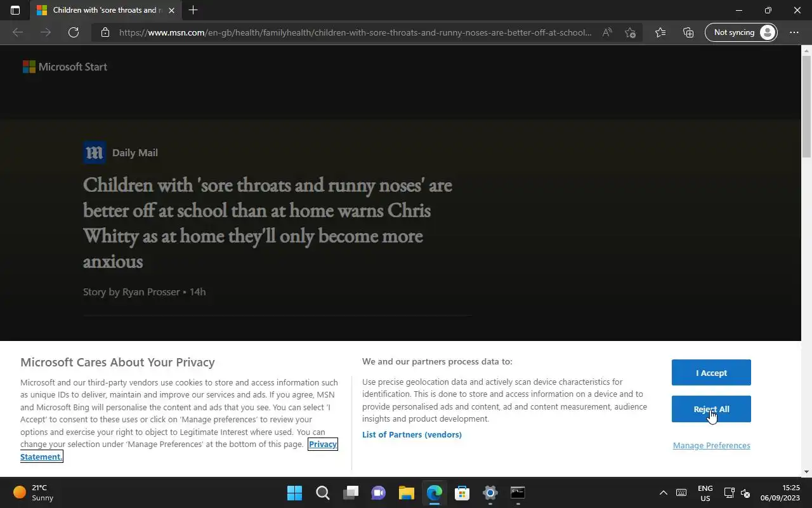Go back to previous page
The width and height of the screenshot is (812, 508).
pos(18,32)
